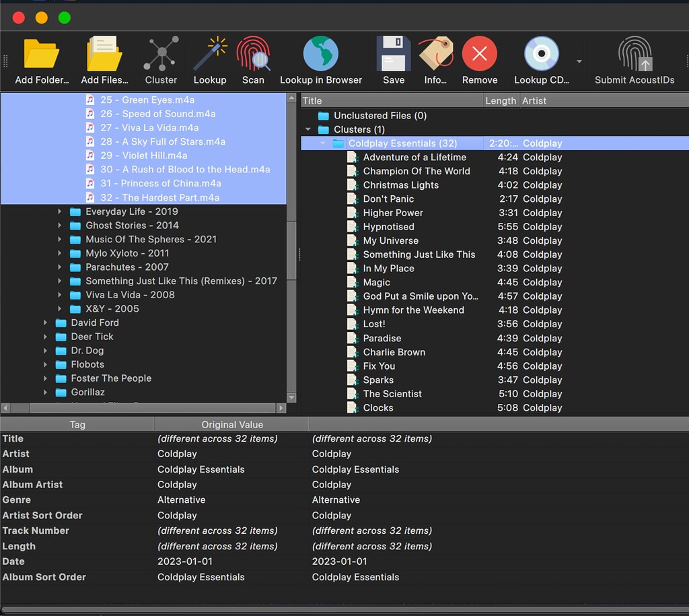Open the Lookup CD dropdown arrow
This screenshot has height=616, width=689.
(579, 61)
